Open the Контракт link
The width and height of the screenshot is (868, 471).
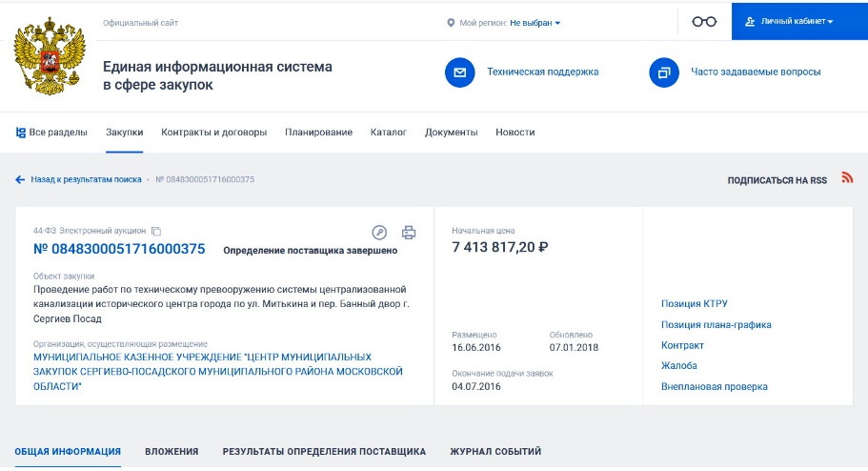682,345
